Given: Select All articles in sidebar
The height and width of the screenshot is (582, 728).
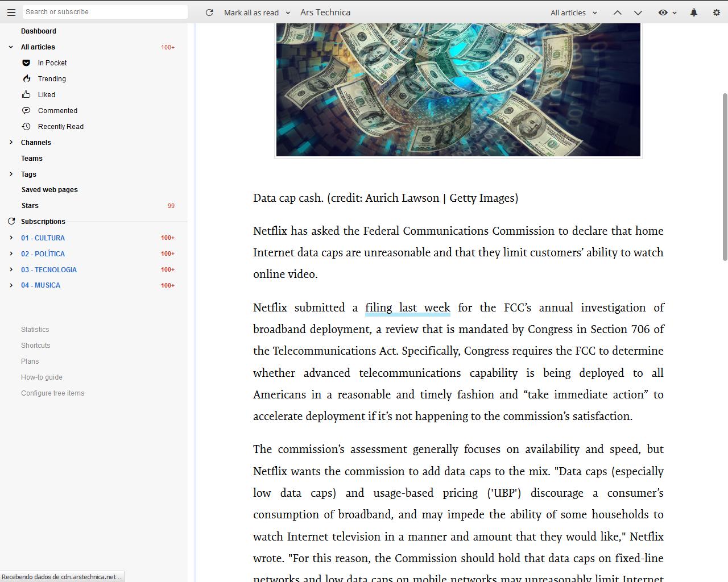Looking at the screenshot, I should 38,47.
